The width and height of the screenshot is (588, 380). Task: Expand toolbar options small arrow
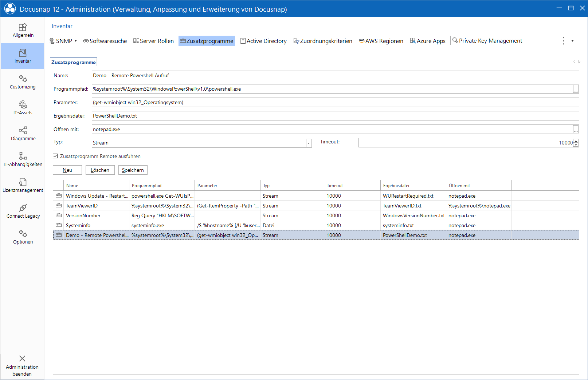pyautogui.click(x=572, y=41)
